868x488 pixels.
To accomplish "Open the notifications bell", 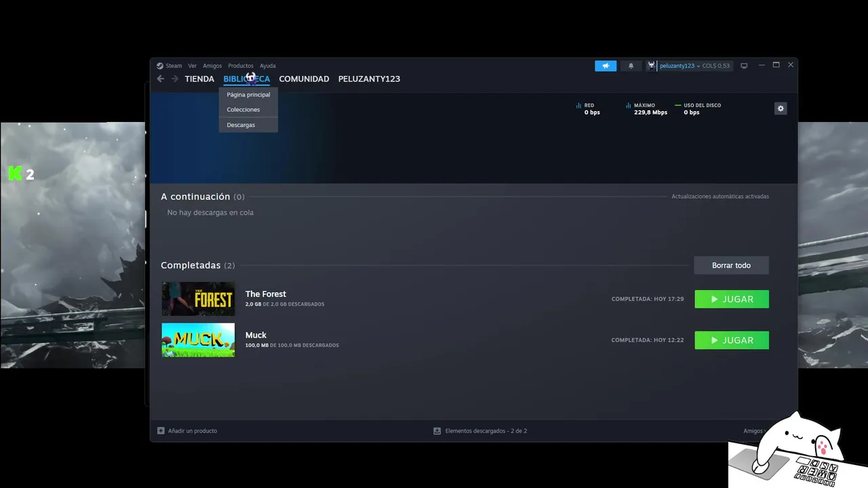I will [x=631, y=66].
